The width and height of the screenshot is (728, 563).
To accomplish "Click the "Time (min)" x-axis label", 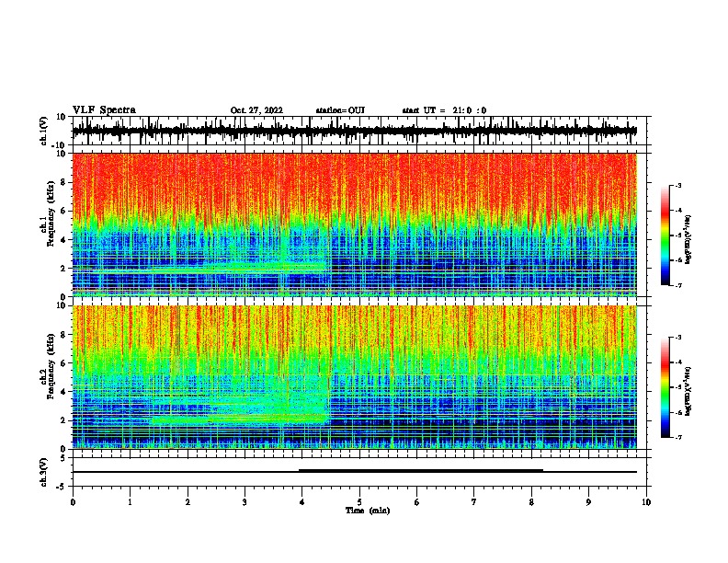I will point(368,511).
